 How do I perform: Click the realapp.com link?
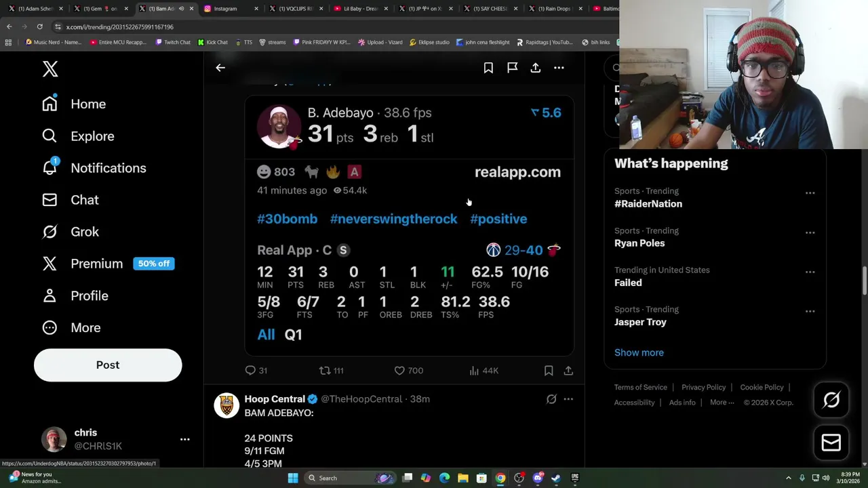click(517, 172)
